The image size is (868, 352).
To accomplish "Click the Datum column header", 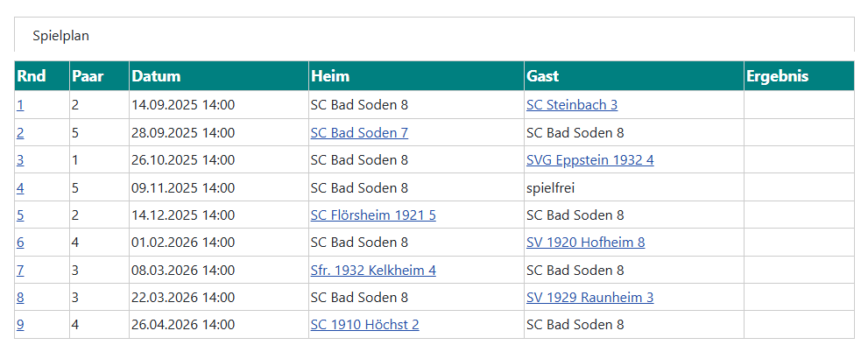I will pos(156,76).
